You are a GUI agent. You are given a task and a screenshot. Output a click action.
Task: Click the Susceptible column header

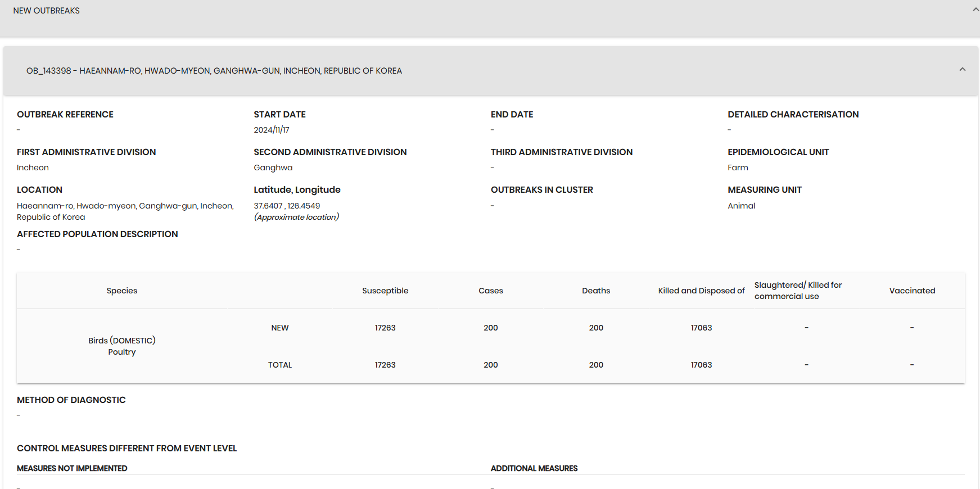click(x=385, y=291)
